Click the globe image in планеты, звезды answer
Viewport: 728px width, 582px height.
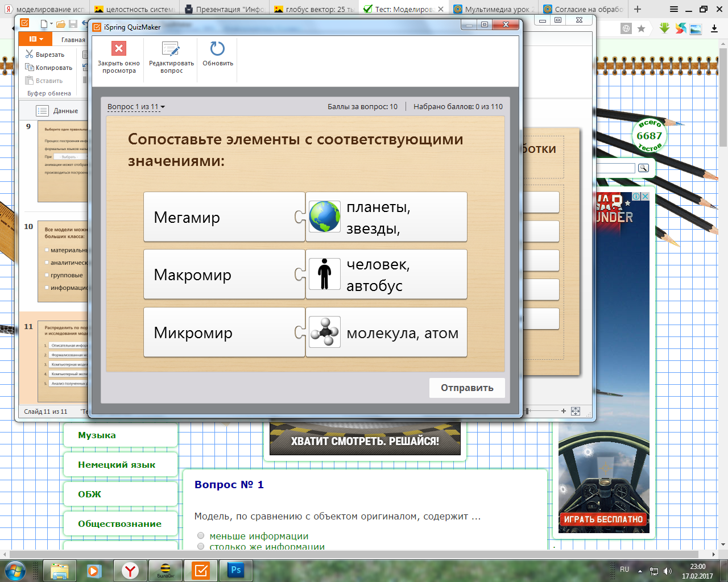325,217
